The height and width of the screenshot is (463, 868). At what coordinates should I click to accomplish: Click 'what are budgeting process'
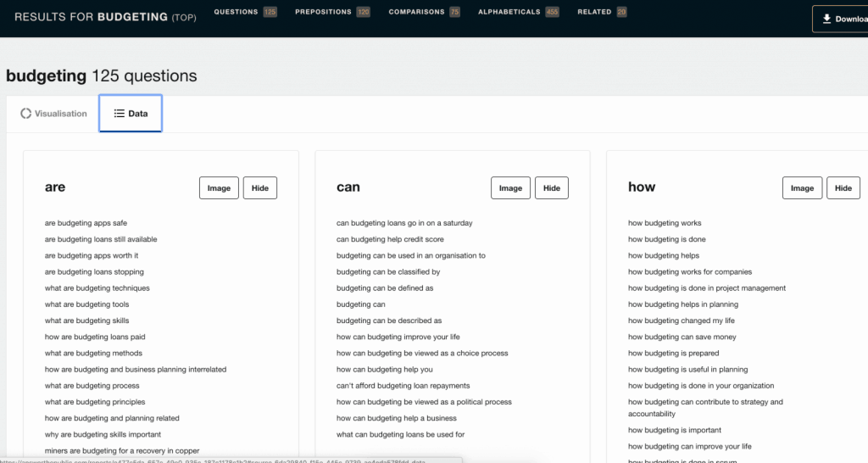pyautogui.click(x=92, y=386)
